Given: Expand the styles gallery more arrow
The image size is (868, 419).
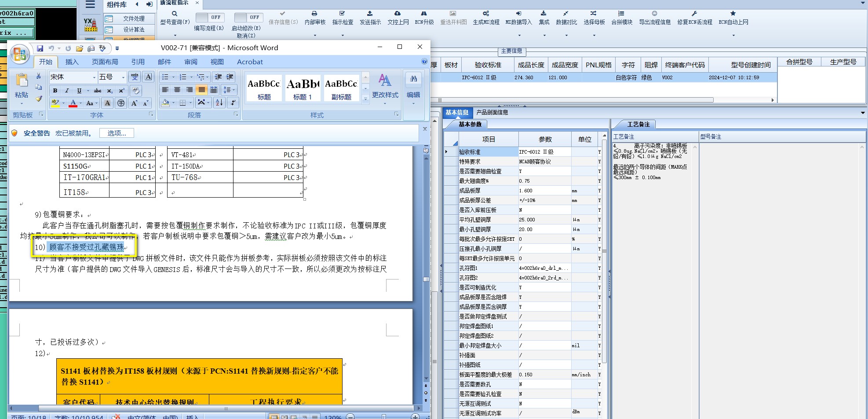Looking at the screenshot, I should tap(365, 99).
